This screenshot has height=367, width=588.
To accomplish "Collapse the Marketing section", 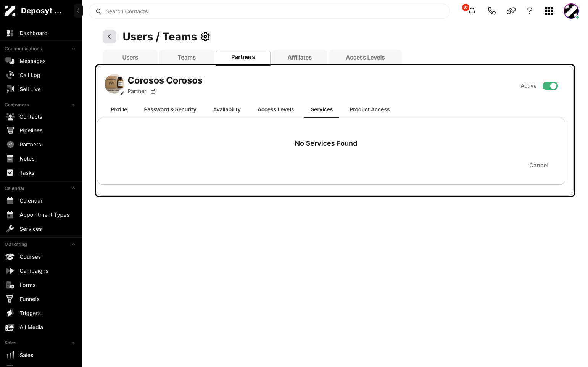I will pyautogui.click(x=74, y=245).
